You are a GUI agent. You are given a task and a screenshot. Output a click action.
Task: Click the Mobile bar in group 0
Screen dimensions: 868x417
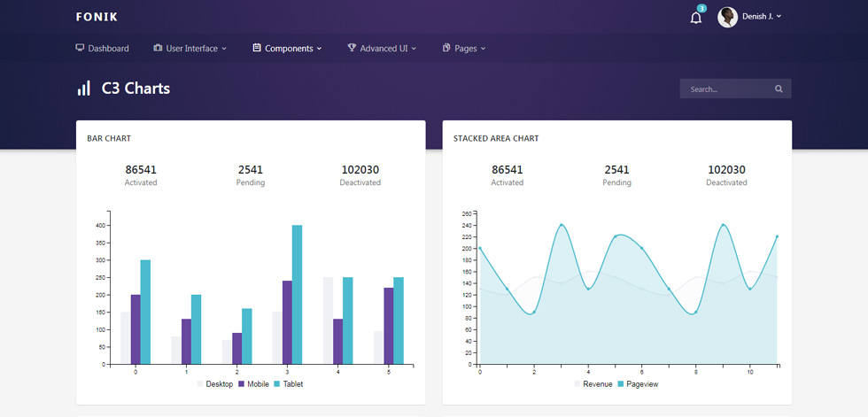[136, 329]
